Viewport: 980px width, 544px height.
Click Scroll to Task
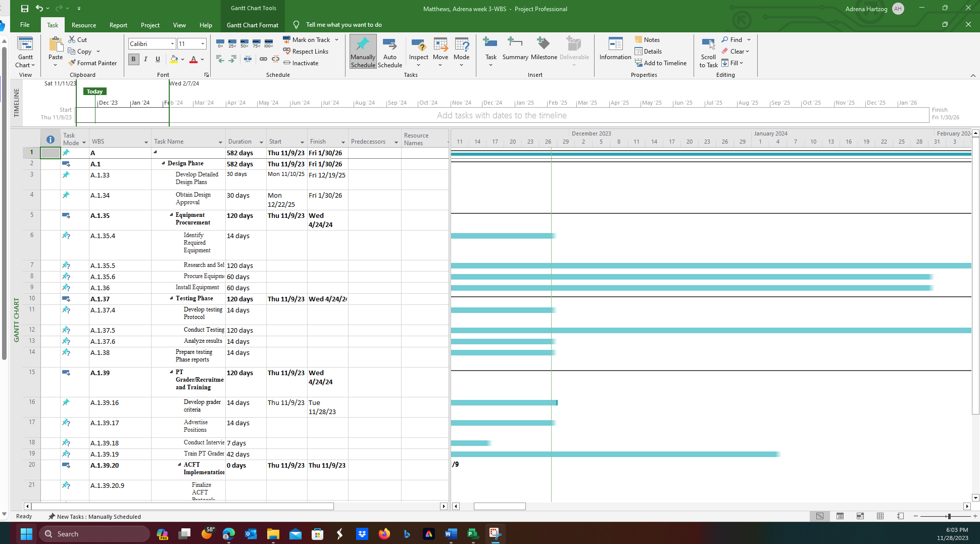pyautogui.click(x=708, y=52)
